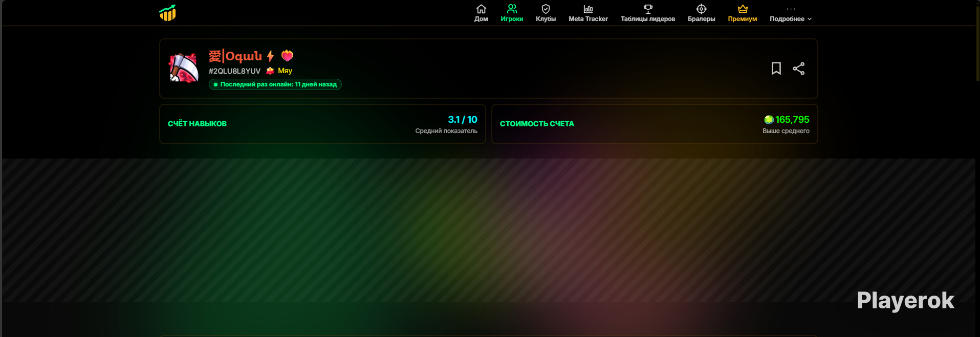Open the Дом home page
The height and width of the screenshot is (337, 980).
pyautogui.click(x=481, y=13)
